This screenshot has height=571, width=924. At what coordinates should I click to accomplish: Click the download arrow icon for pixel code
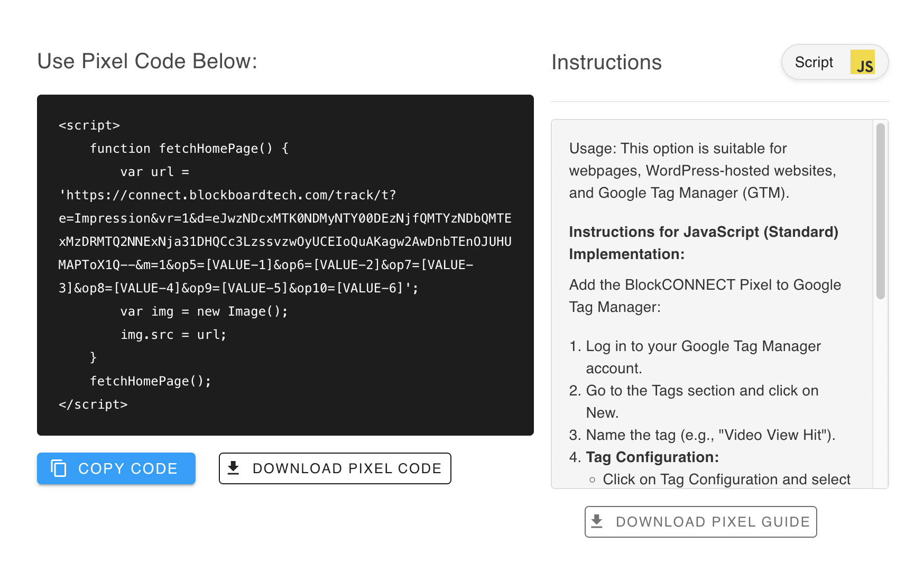tap(233, 468)
